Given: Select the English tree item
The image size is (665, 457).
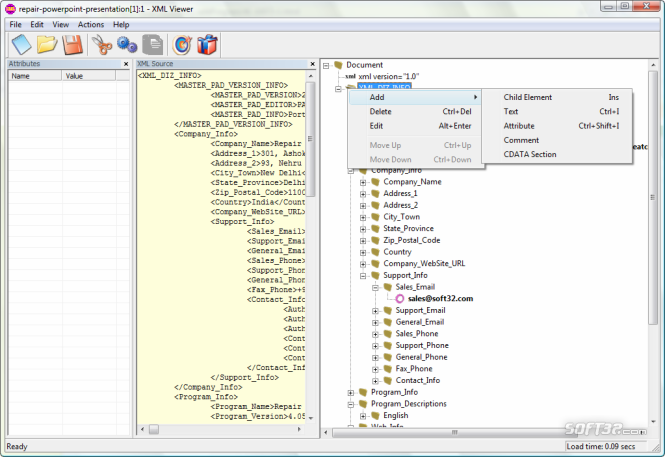Looking at the screenshot, I should 396,415.
